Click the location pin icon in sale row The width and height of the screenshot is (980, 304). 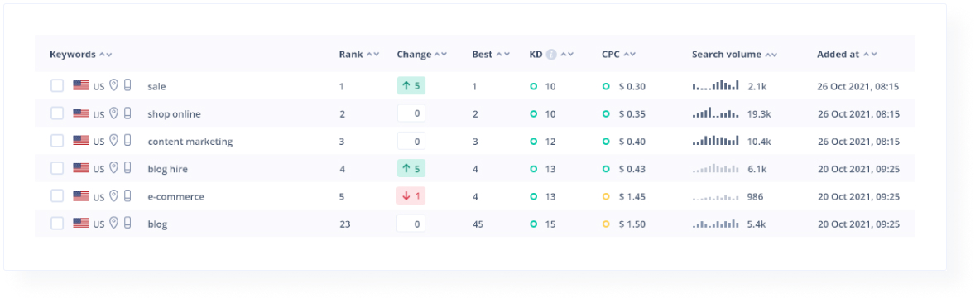click(113, 85)
